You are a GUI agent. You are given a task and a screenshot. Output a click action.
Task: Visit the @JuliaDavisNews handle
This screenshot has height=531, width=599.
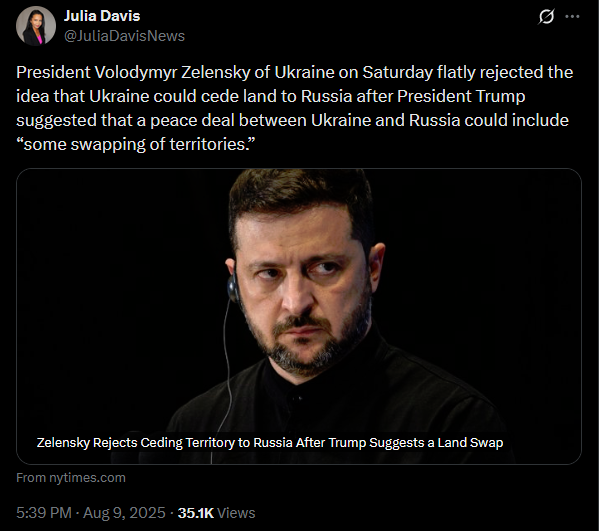pos(124,36)
